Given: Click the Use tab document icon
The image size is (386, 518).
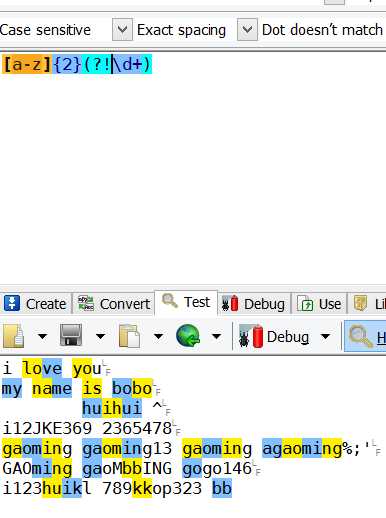Looking at the screenshot, I should 305,304.
